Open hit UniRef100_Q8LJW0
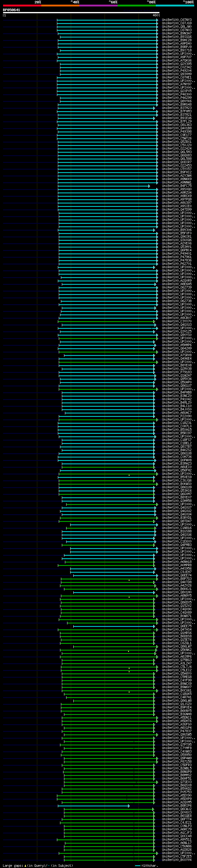 click(x=177, y=27)
